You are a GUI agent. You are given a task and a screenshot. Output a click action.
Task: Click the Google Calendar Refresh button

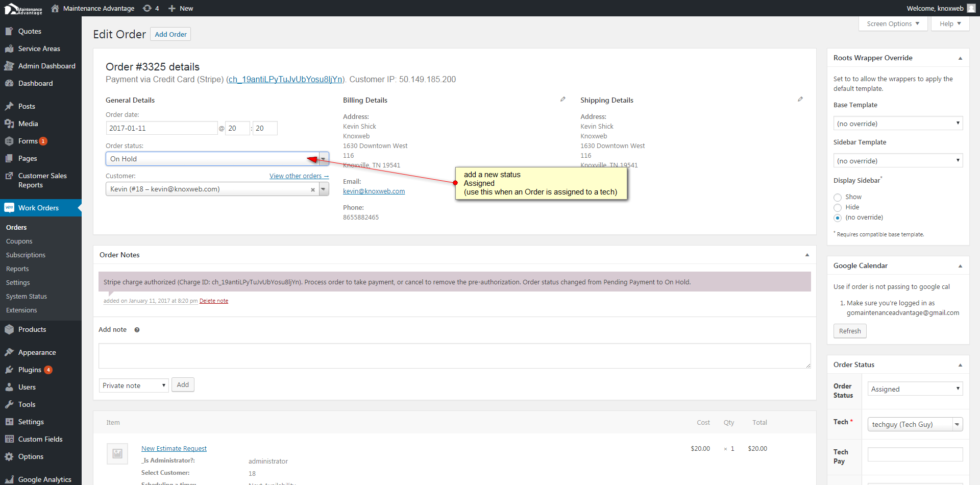[x=850, y=331]
